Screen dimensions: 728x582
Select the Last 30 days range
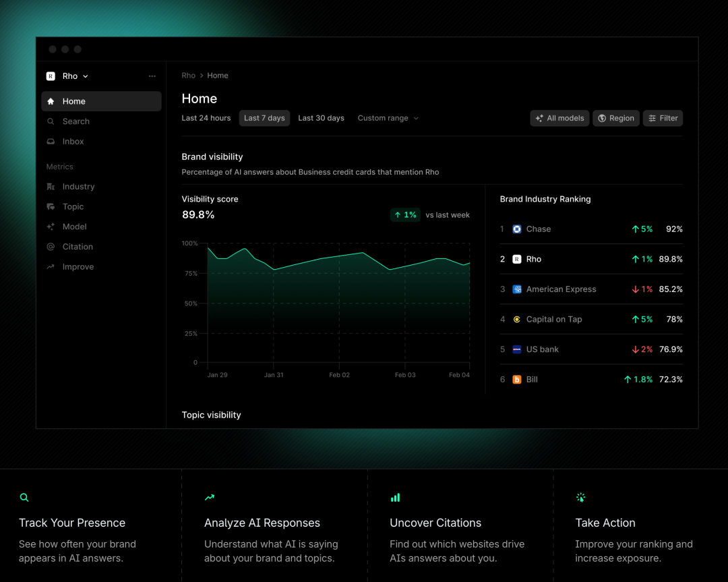point(322,118)
